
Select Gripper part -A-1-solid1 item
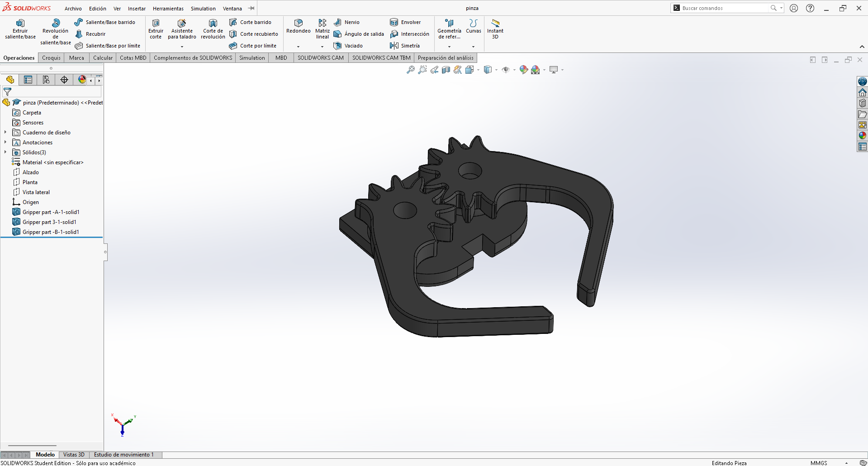(46, 212)
